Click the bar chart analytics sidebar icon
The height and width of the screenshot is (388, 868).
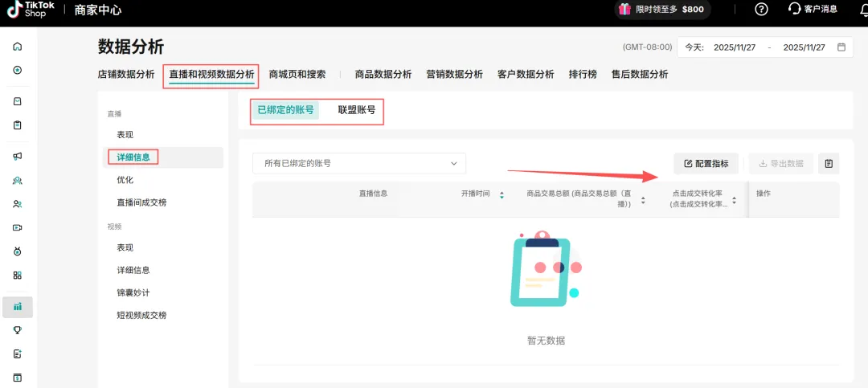pos(18,307)
